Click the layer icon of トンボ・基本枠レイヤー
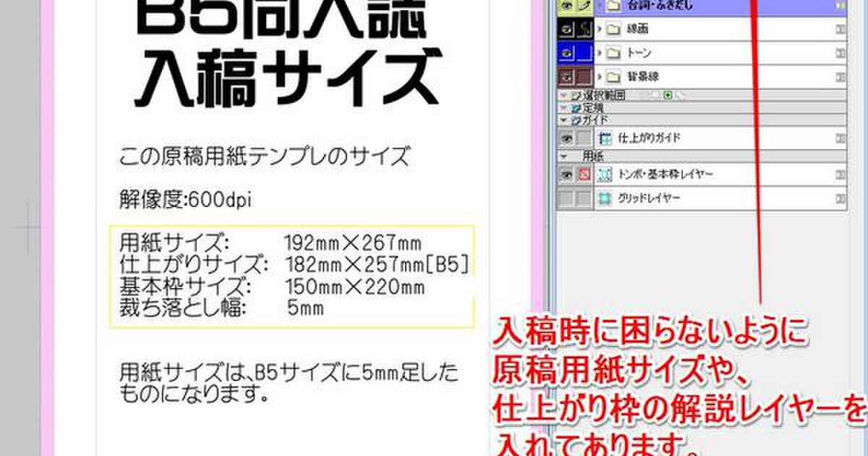The width and height of the screenshot is (868, 456). coord(605,174)
